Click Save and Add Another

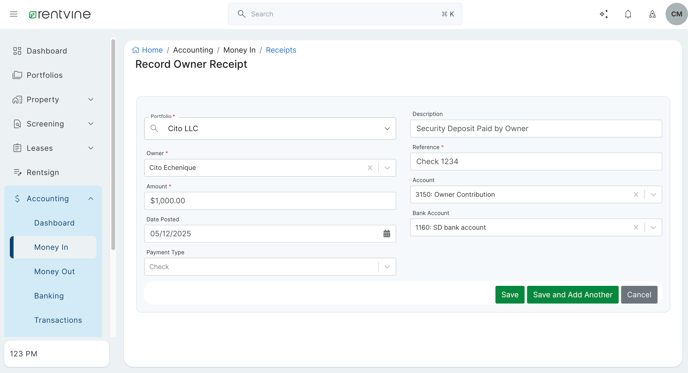coord(573,294)
